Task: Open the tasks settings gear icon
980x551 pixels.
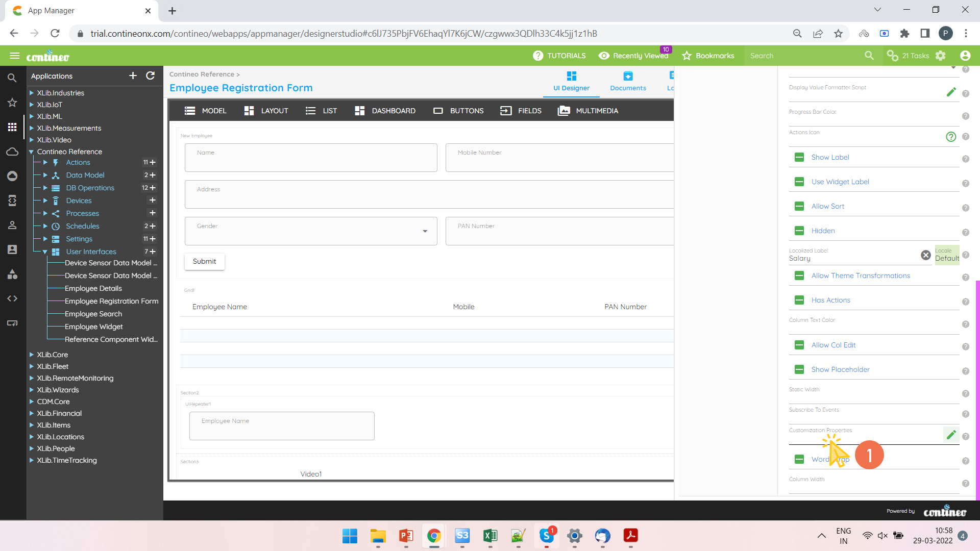Action: (941, 56)
